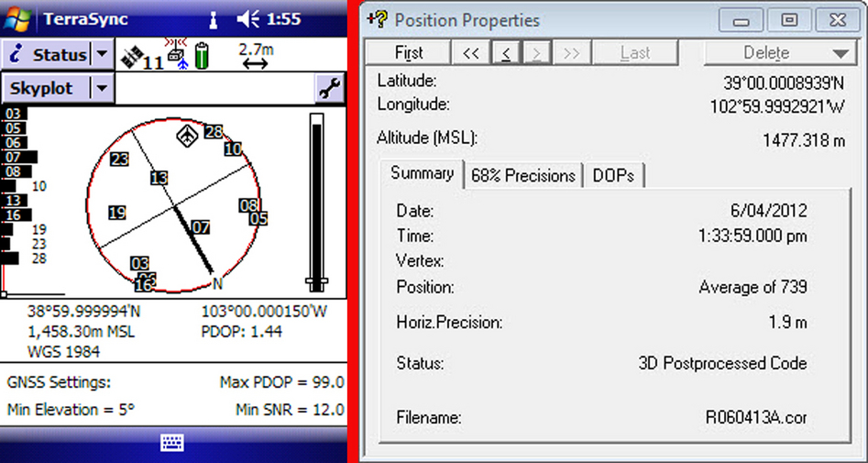This screenshot has height=463, width=868.
Task: Adjust the vertical GNSS productivity slider handle
Action: pos(316,282)
